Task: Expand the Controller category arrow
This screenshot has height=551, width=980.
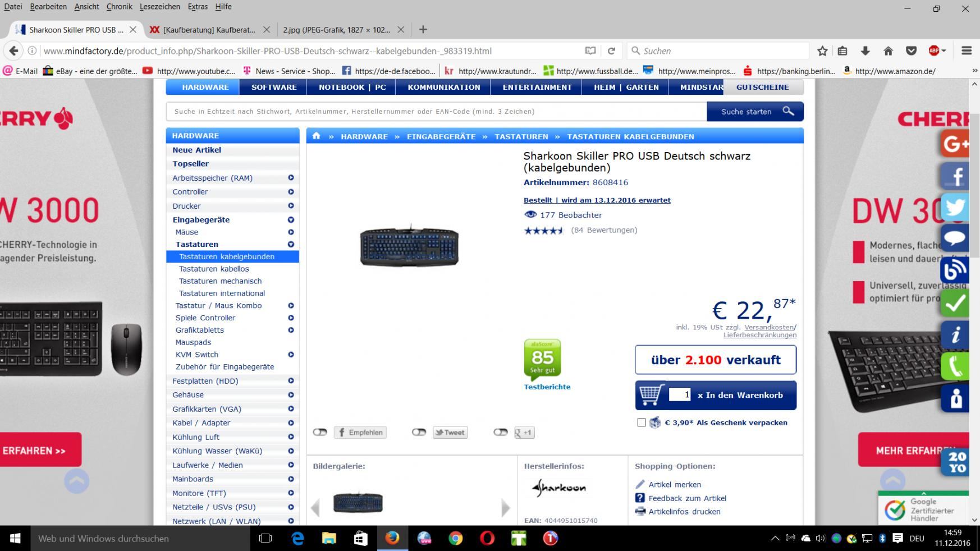Action: point(291,191)
